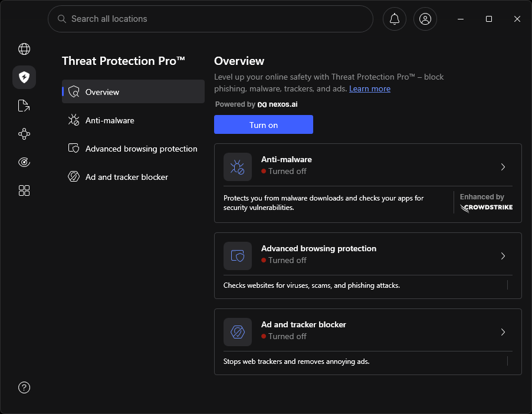Image resolution: width=532 pixels, height=414 pixels.
Task: Click the Threat Protection Pro heading
Action: coord(123,61)
